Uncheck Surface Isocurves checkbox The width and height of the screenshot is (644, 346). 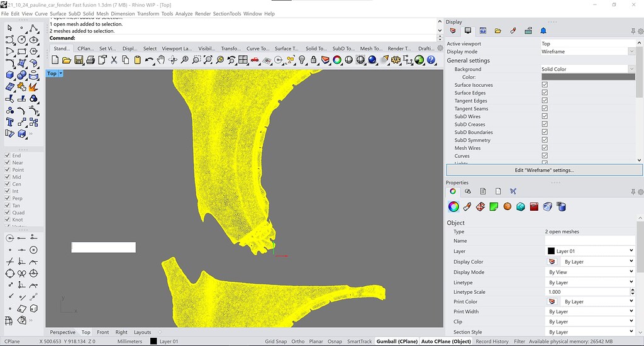(x=545, y=85)
